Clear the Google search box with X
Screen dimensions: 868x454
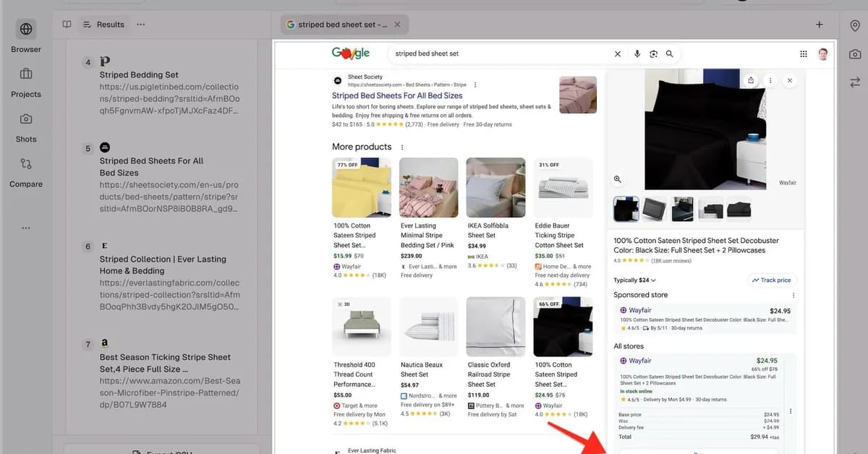point(618,53)
